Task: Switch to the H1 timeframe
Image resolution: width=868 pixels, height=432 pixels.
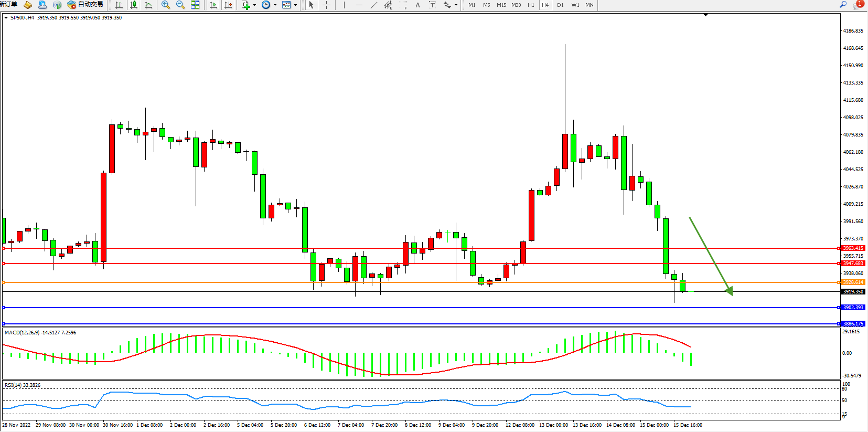Action: (x=531, y=5)
